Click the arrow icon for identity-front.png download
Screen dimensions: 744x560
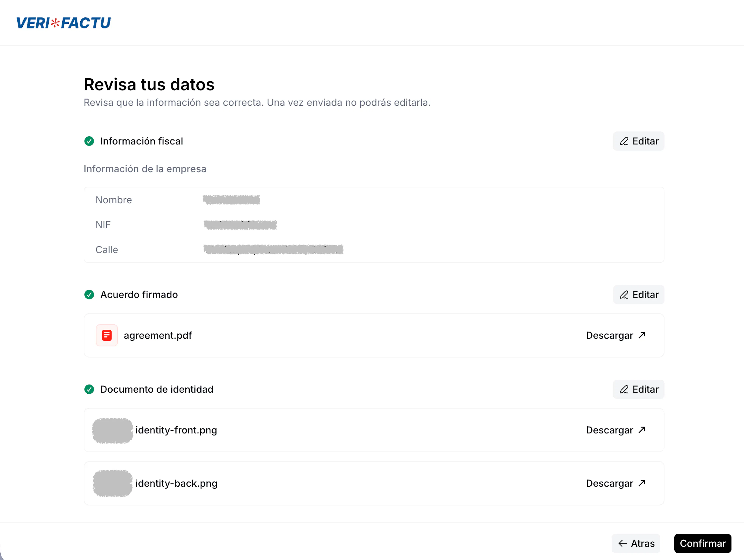[x=642, y=430]
